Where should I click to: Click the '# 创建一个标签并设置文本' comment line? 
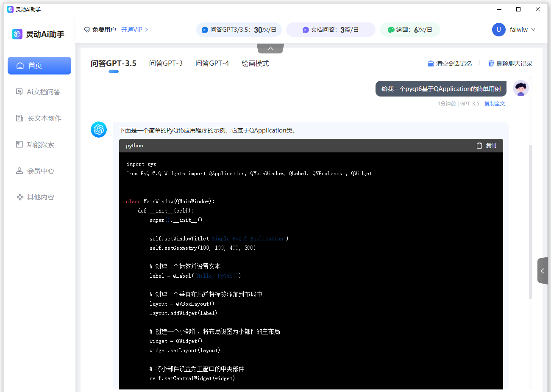tap(185, 267)
